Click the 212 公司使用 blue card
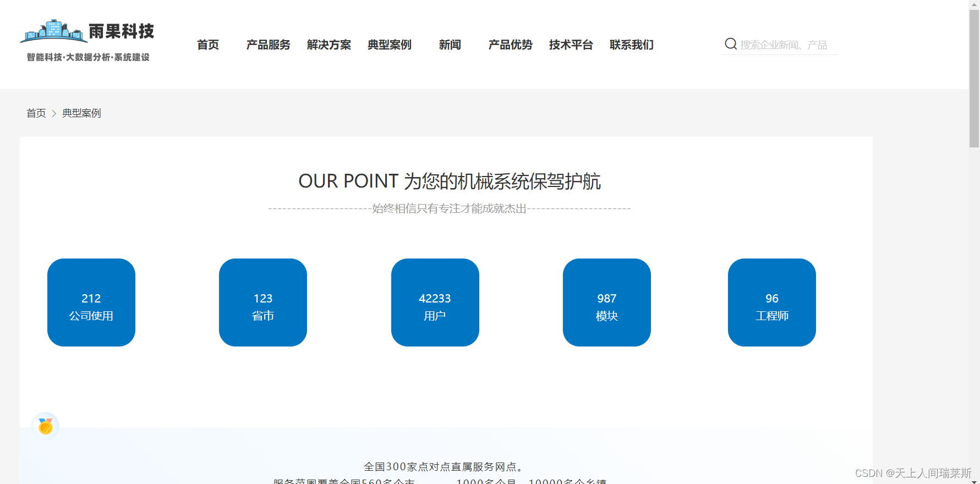Screen dimensions: 980x484 pos(91,302)
